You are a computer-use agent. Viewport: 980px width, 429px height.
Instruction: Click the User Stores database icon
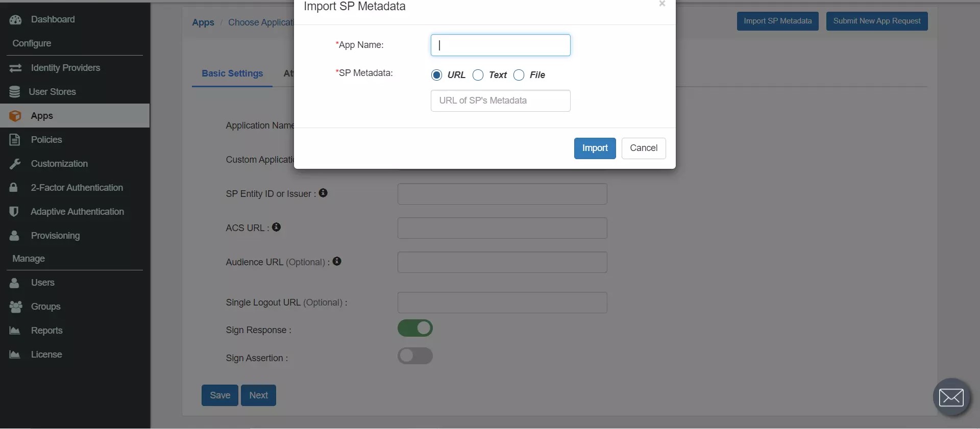15,92
